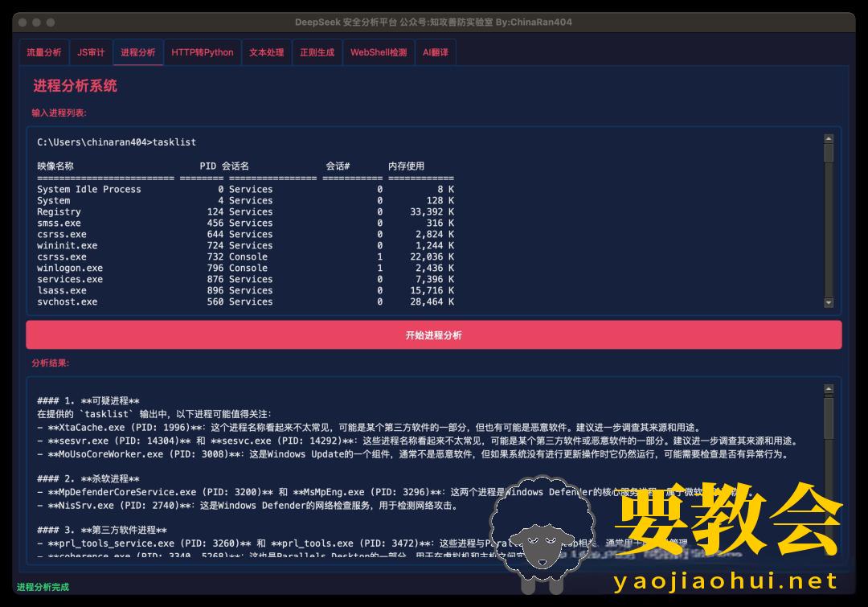The height and width of the screenshot is (607, 868).
Task: Click the 内存使用 column header
Action: [x=407, y=166]
